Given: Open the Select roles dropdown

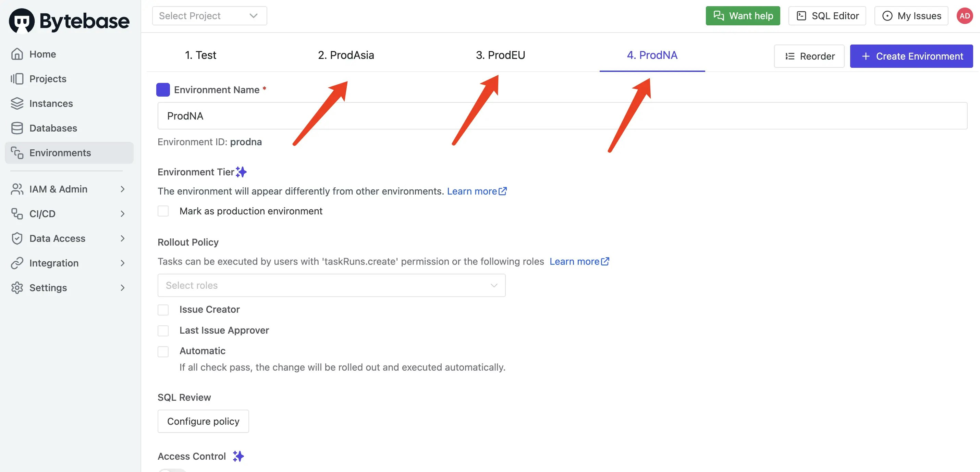Looking at the screenshot, I should (x=331, y=285).
